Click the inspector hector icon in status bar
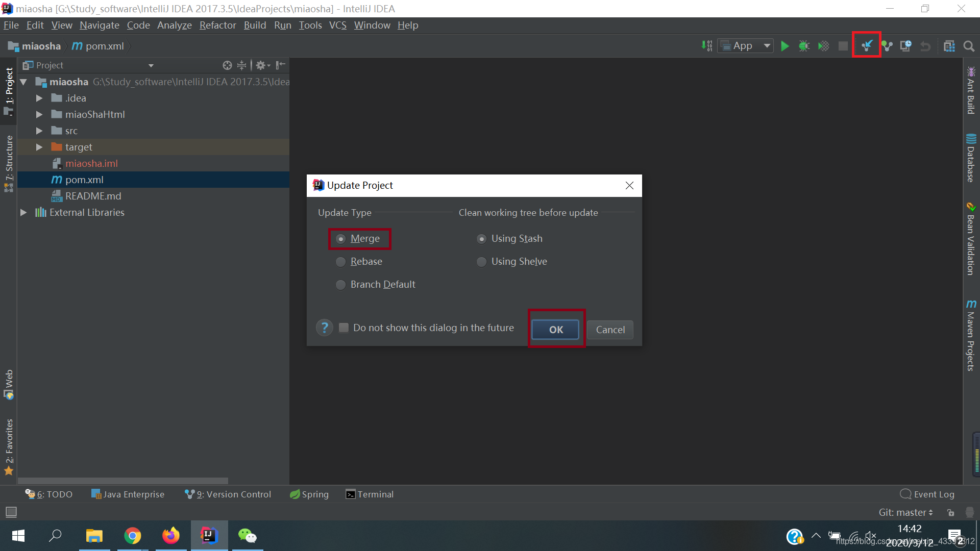 [970, 512]
